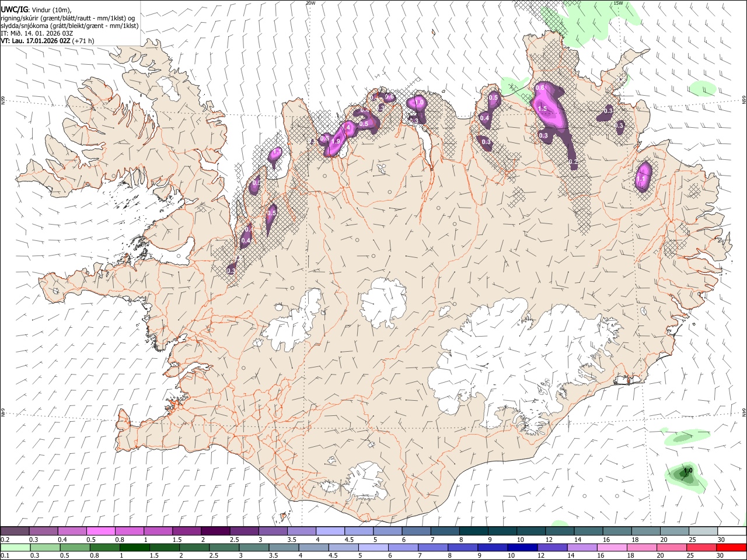Pick the dark teal upper swatch for 8–9

click(x=473, y=531)
